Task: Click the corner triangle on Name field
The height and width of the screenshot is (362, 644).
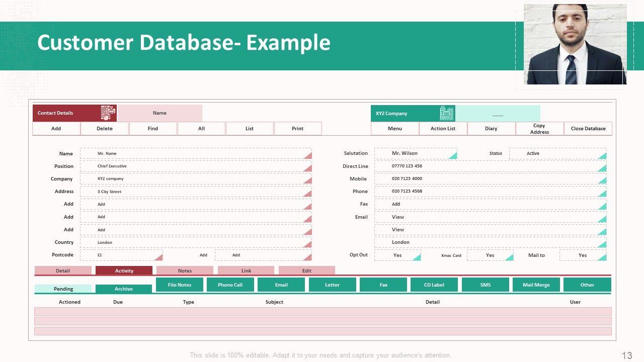Action: click(308, 155)
